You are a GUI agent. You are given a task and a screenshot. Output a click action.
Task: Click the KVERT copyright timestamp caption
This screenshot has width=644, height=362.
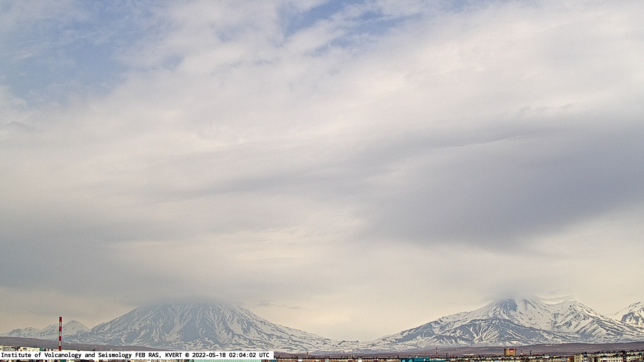point(137,355)
